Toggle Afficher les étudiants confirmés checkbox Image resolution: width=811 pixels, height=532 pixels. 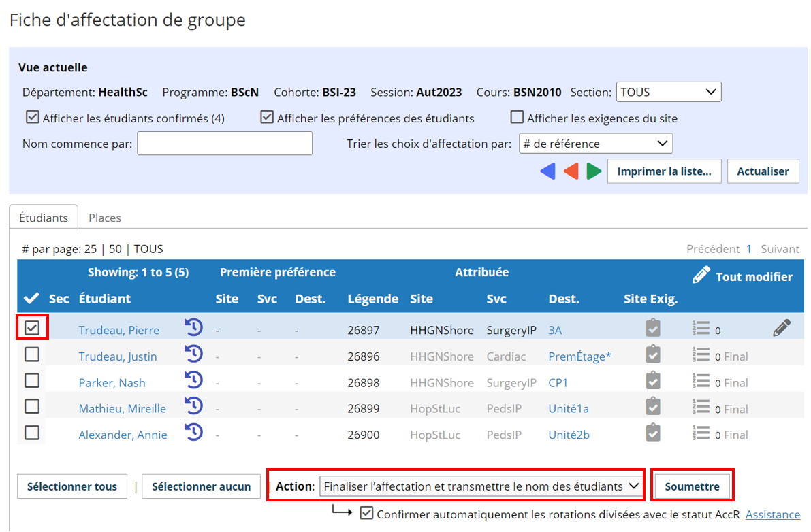click(x=32, y=117)
